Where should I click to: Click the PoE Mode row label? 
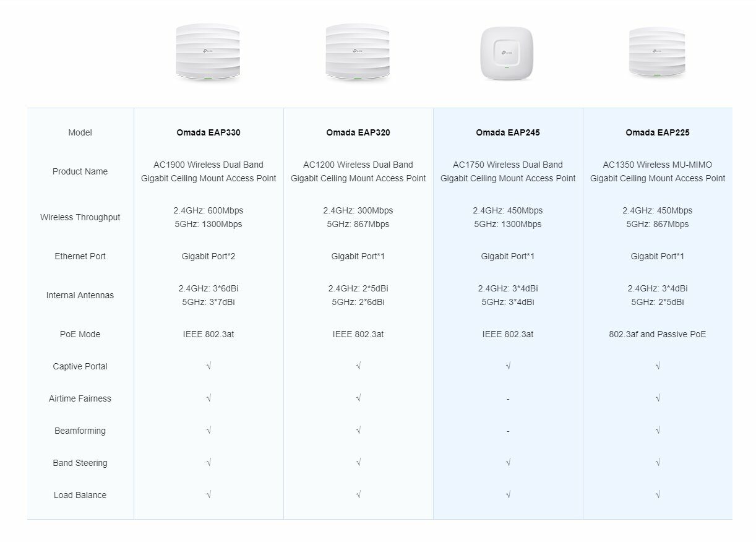80,334
